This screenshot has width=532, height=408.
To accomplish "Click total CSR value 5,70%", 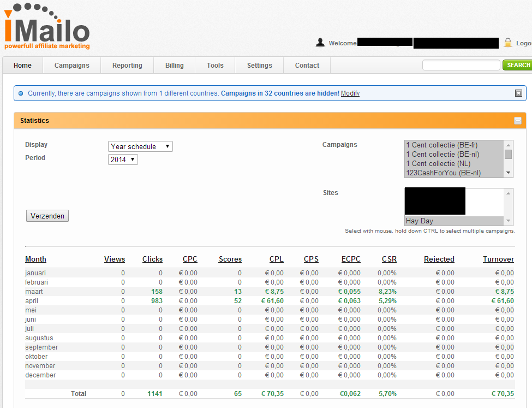I will click(x=387, y=394).
